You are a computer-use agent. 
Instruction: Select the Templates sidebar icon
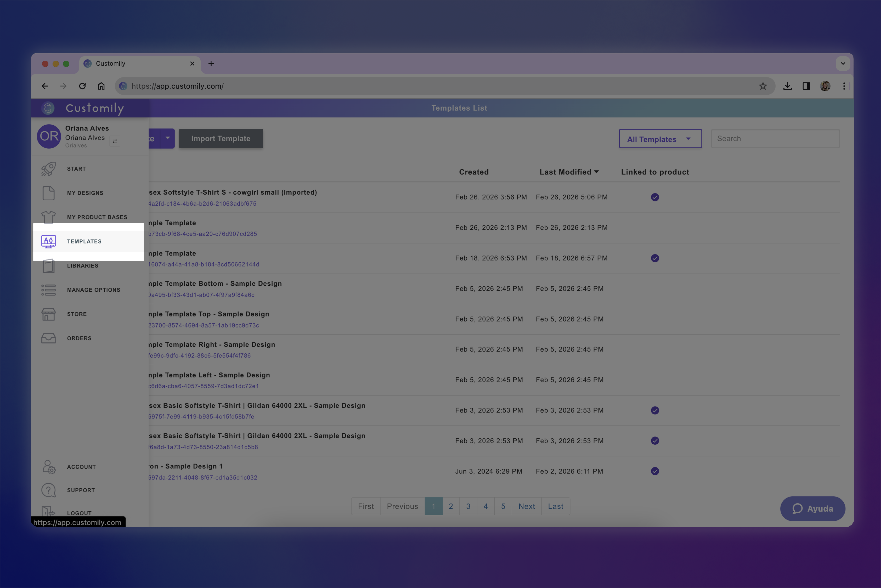pos(48,241)
